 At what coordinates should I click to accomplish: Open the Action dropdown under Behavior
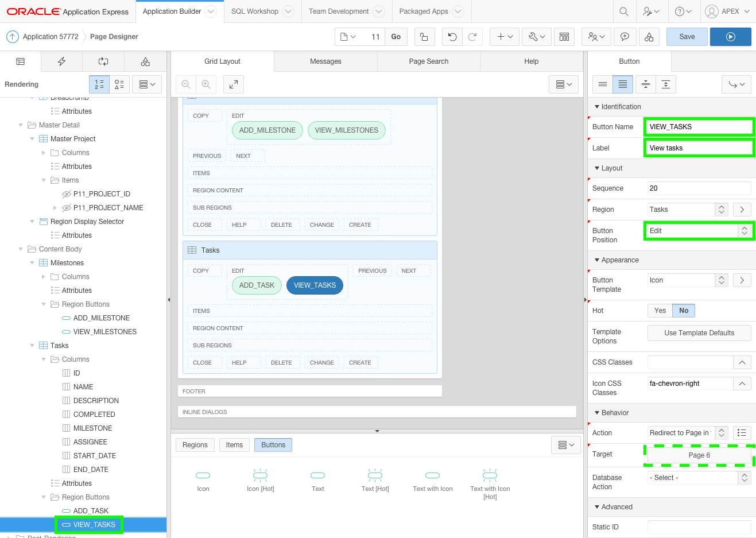point(722,432)
